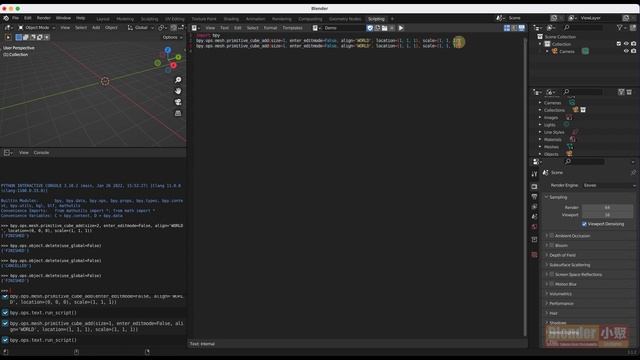This screenshot has height=360, width=640.
Task: Click the red X axis gizmo ball
Action: 173,65
